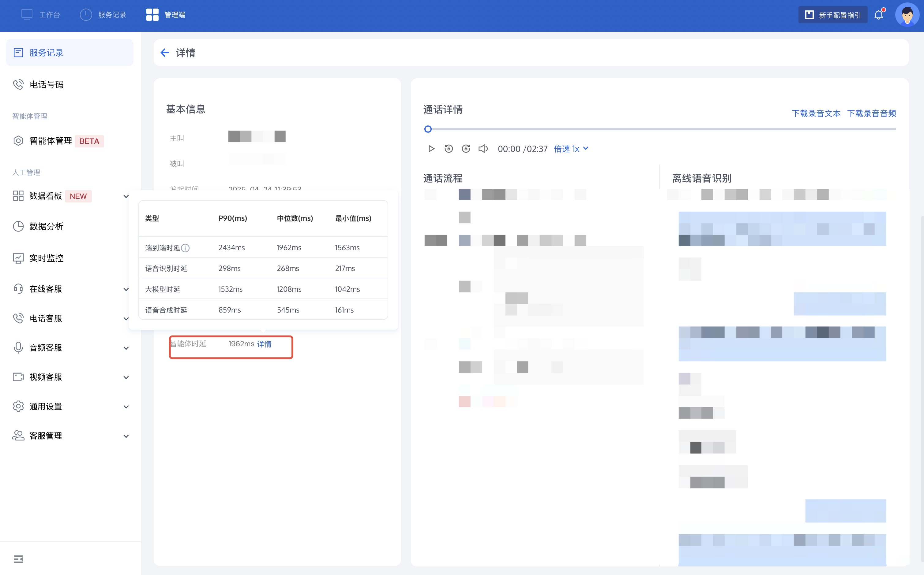Click the 下载录音音频 link
Screen dimensions: 924x575
coord(871,113)
